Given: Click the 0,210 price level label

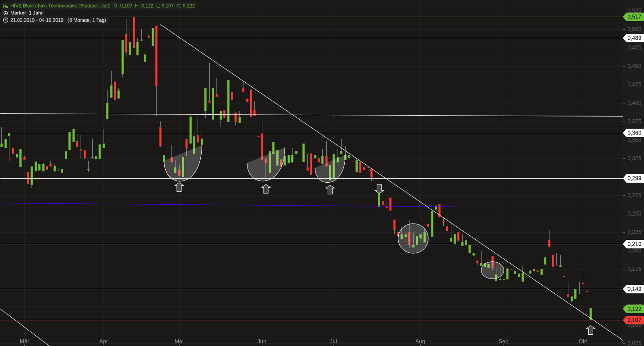Looking at the screenshot, I should [634, 244].
